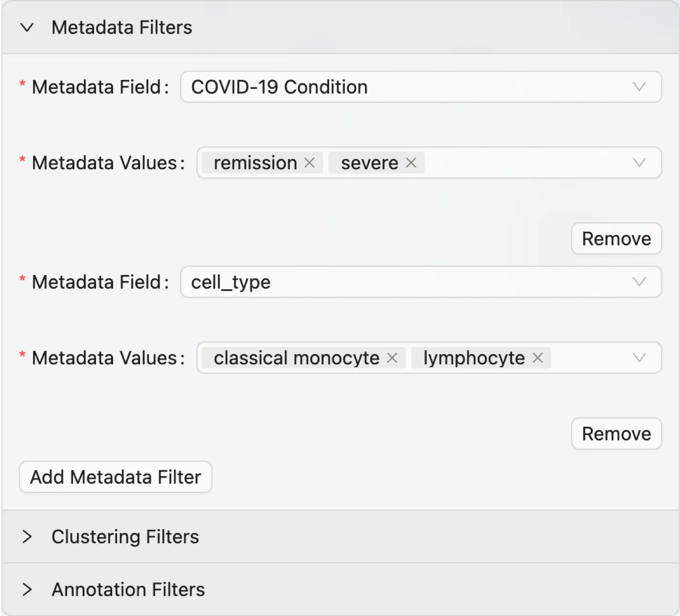This screenshot has width=680, height=616.
Task: Remove the remission tag with its × icon
Action: click(310, 163)
